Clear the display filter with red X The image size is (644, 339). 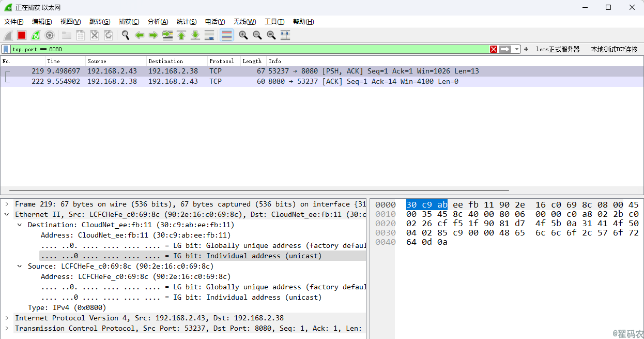[x=494, y=49]
